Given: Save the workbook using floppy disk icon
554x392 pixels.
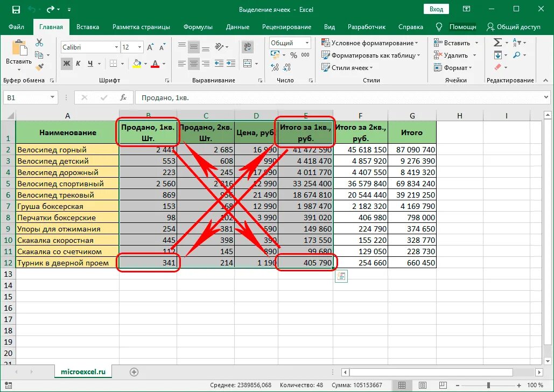Looking at the screenshot, I should (16, 10).
